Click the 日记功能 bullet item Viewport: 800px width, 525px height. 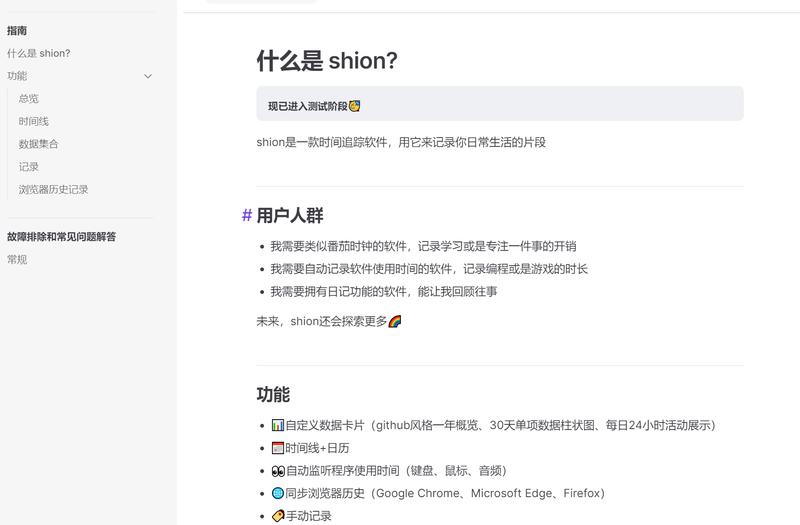tap(383, 292)
